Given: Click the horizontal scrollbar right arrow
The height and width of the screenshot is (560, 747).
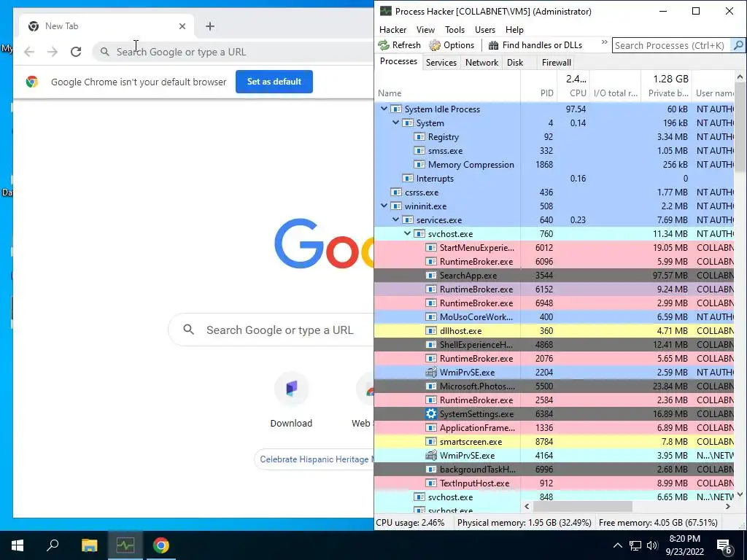Looking at the screenshot, I should coord(727,507).
